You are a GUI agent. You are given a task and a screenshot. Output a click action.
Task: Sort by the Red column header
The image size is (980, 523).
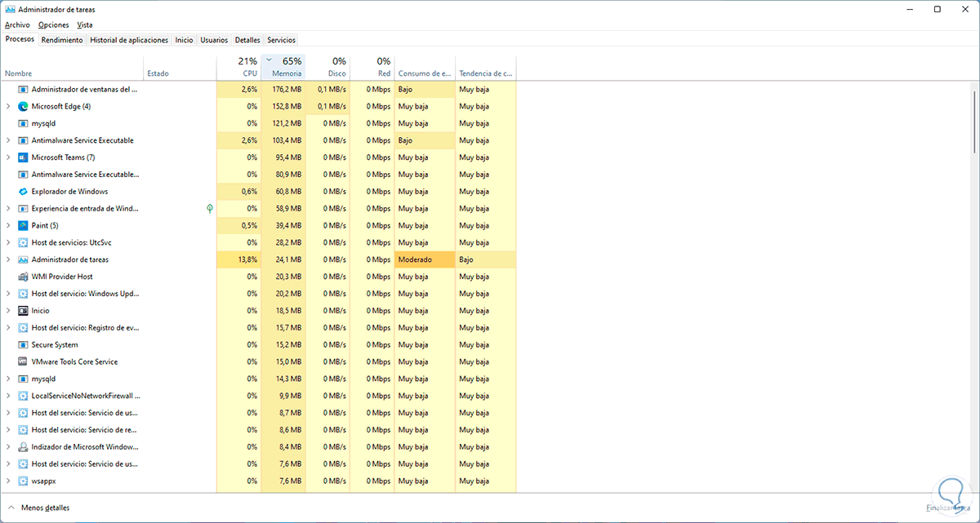pyautogui.click(x=372, y=67)
